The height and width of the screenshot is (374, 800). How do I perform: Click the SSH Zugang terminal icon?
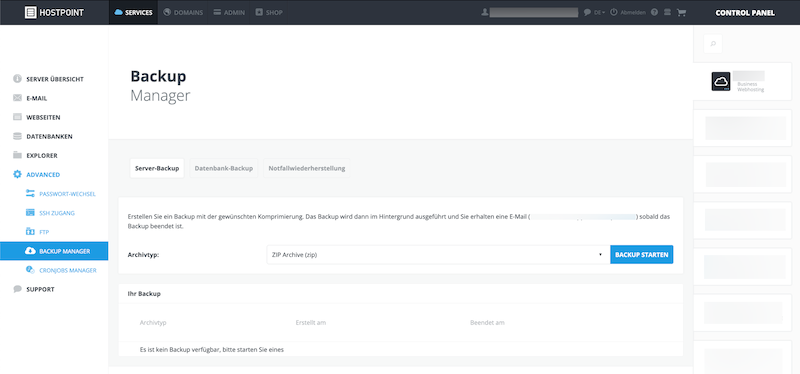point(30,213)
